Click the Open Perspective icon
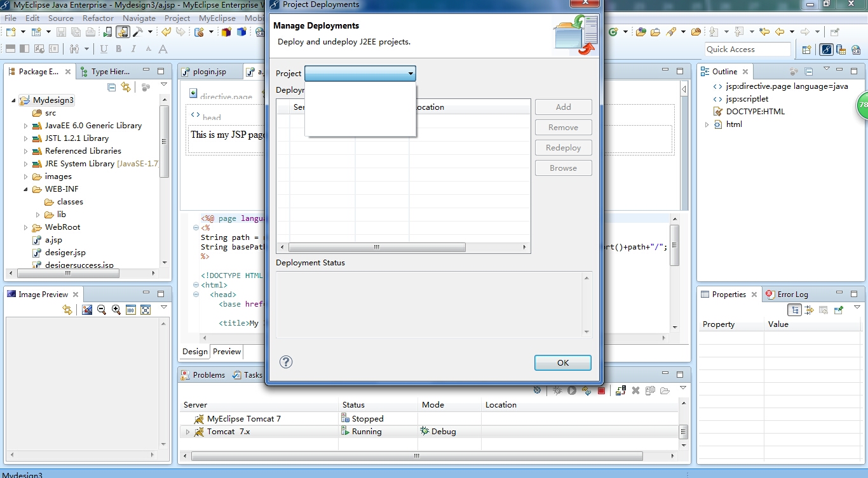Image resolution: width=868 pixels, height=478 pixels. point(806,50)
